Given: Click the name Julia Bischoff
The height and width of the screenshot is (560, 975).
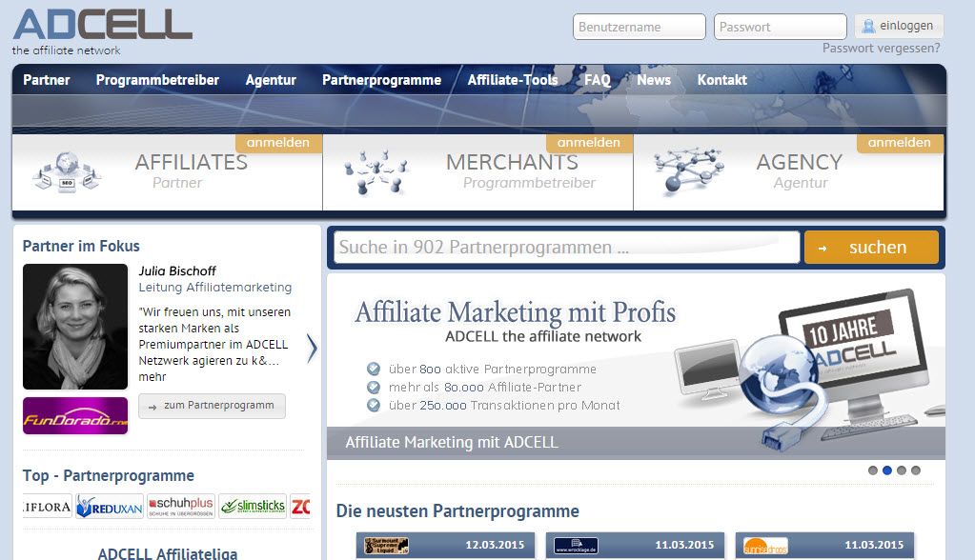Looking at the screenshot, I should coord(177,271).
